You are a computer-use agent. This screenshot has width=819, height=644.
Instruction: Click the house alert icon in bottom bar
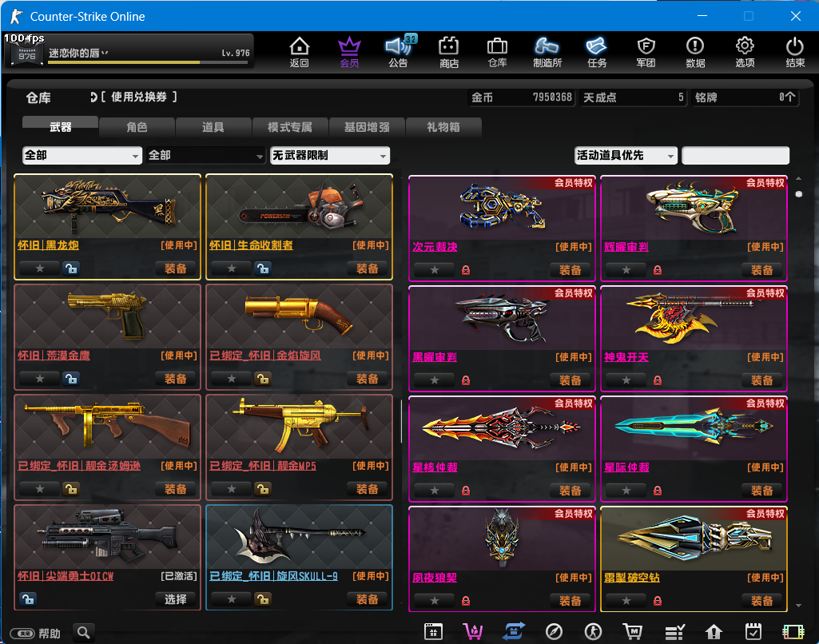pos(714,632)
